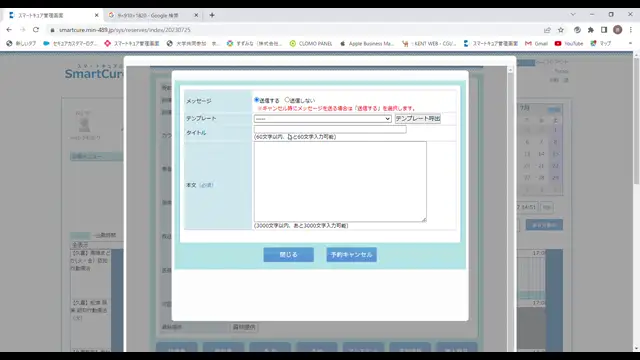Image resolution: width=640 pixels, height=360 pixels.
Task: Toggle the browser side panel icon
Action: point(604,30)
